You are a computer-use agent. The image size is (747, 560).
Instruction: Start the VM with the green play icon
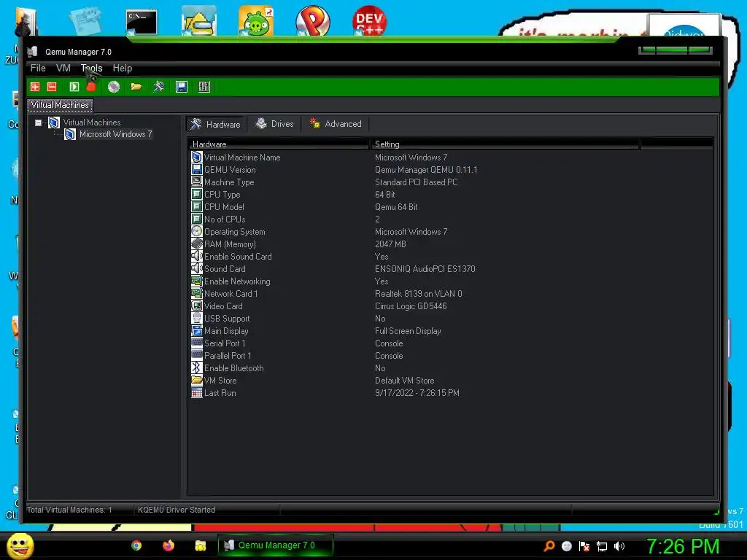click(74, 87)
